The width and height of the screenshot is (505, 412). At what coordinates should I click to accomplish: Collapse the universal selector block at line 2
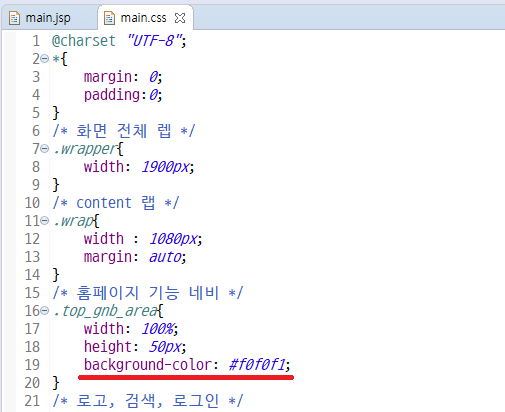tap(45, 59)
